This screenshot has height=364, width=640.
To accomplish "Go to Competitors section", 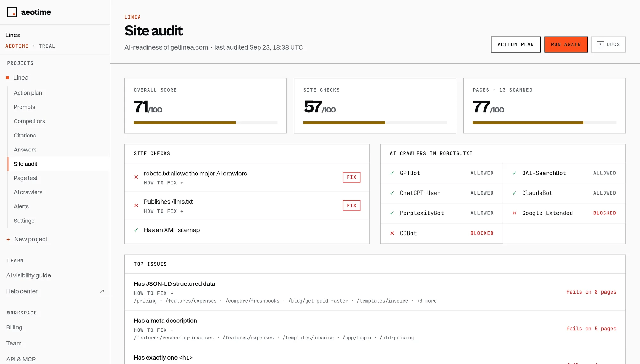I will click(29, 121).
